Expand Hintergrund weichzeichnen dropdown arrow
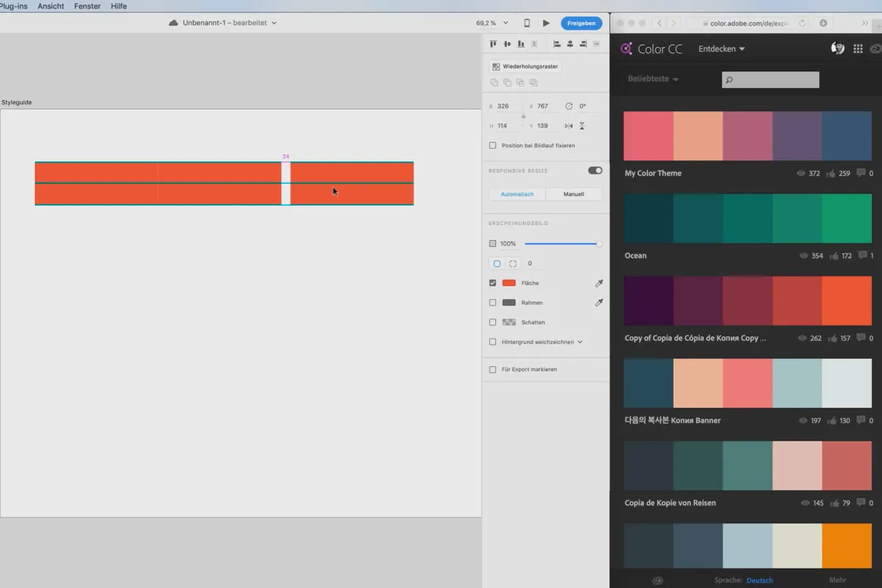This screenshot has height=588, width=882. click(580, 342)
